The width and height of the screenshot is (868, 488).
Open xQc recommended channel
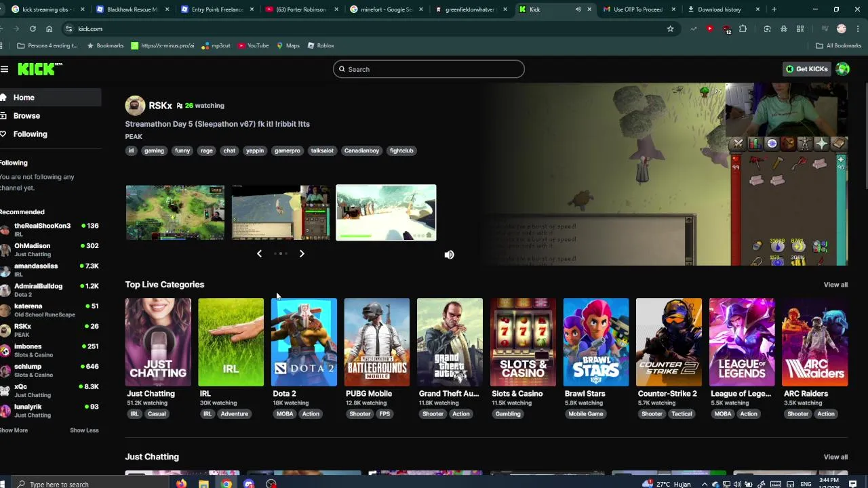tap(50, 390)
